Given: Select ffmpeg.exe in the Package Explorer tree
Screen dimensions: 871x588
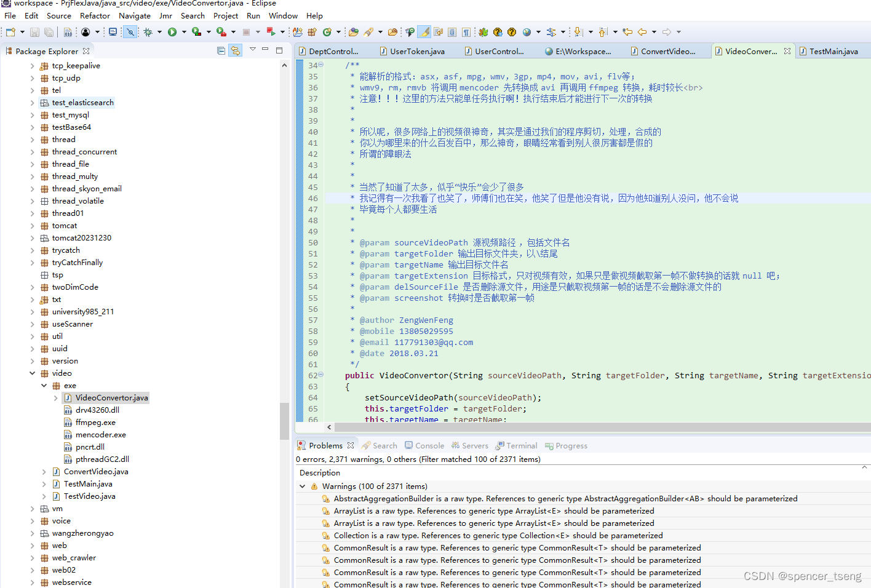Looking at the screenshot, I should 96,422.
